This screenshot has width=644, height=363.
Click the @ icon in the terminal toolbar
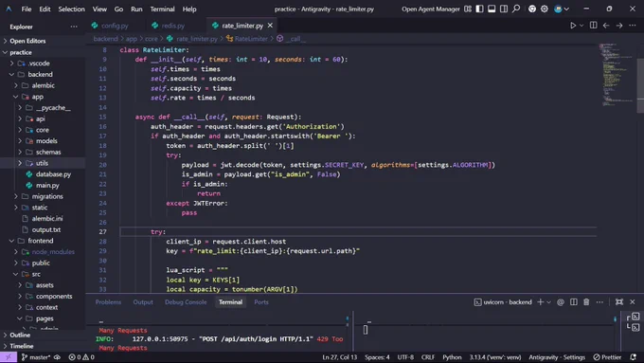pyautogui.click(x=561, y=302)
